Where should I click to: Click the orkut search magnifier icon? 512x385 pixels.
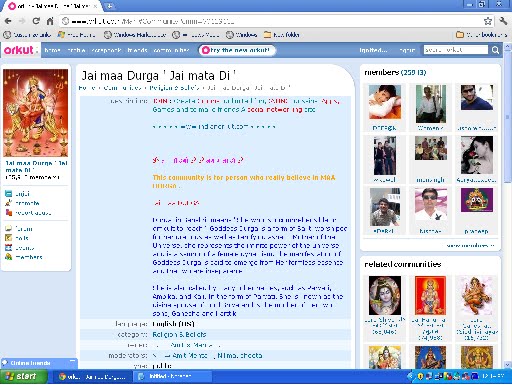pyautogui.click(x=495, y=50)
